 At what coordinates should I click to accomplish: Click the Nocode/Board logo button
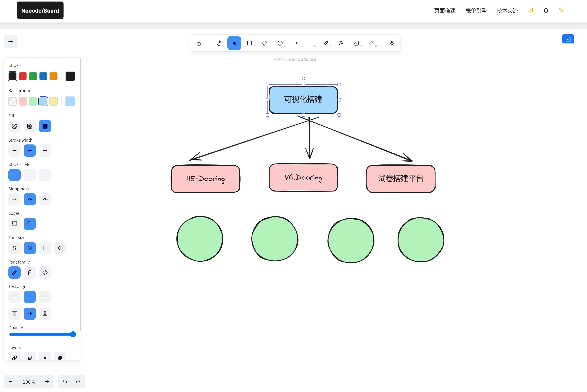point(40,10)
